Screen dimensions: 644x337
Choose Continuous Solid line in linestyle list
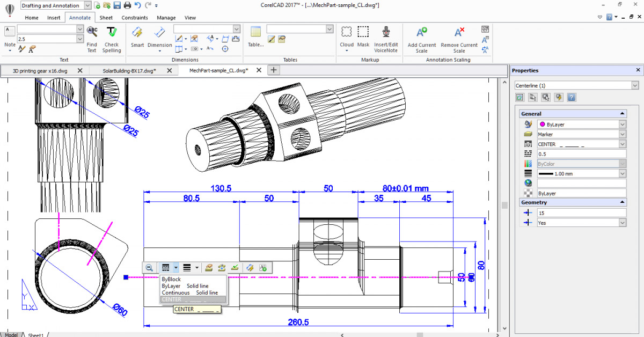point(193,293)
